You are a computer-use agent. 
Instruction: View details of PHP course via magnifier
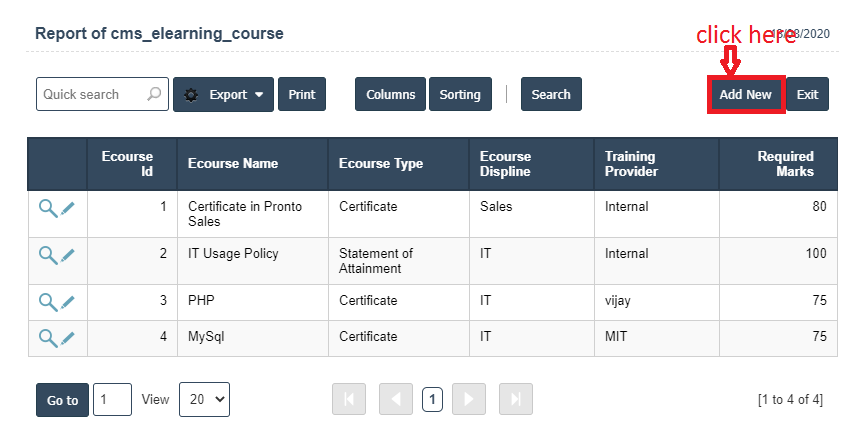coord(48,302)
